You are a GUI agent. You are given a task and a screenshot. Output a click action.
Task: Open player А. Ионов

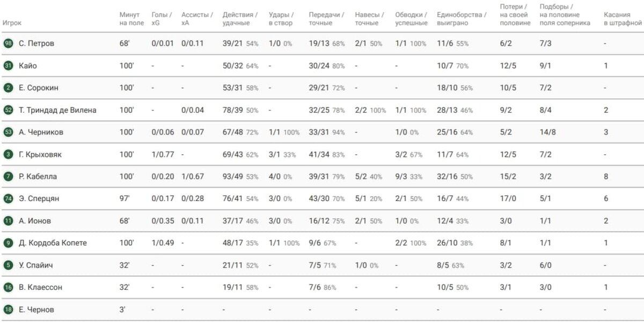[35, 221]
